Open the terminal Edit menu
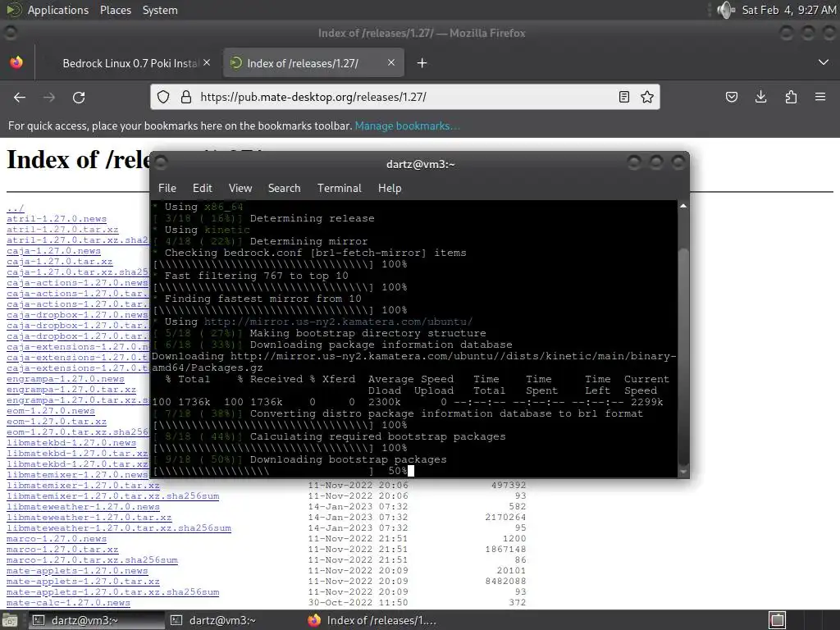Screen dimensions: 840x630 (x=203, y=188)
